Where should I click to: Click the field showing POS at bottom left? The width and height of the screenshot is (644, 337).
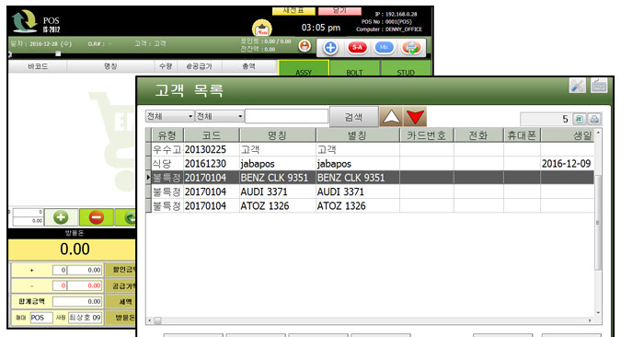point(41,318)
